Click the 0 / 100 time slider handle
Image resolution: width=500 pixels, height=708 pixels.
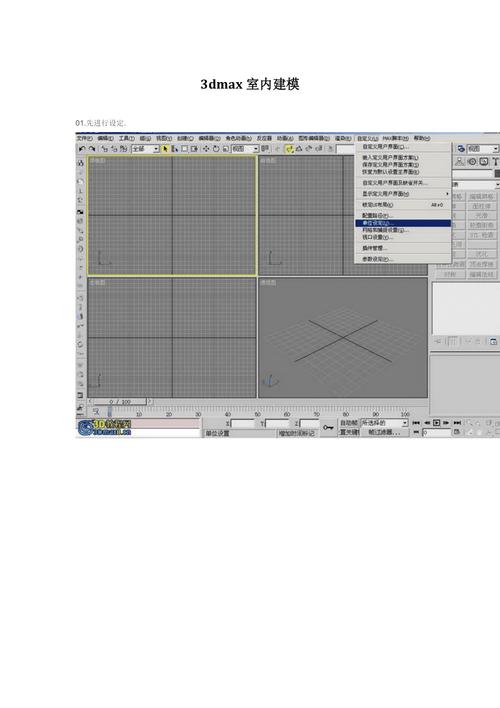[x=119, y=401]
